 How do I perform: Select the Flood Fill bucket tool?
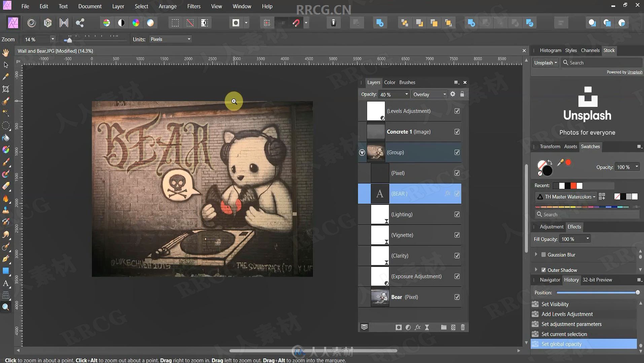pyautogui.click(x=6, y=138)
